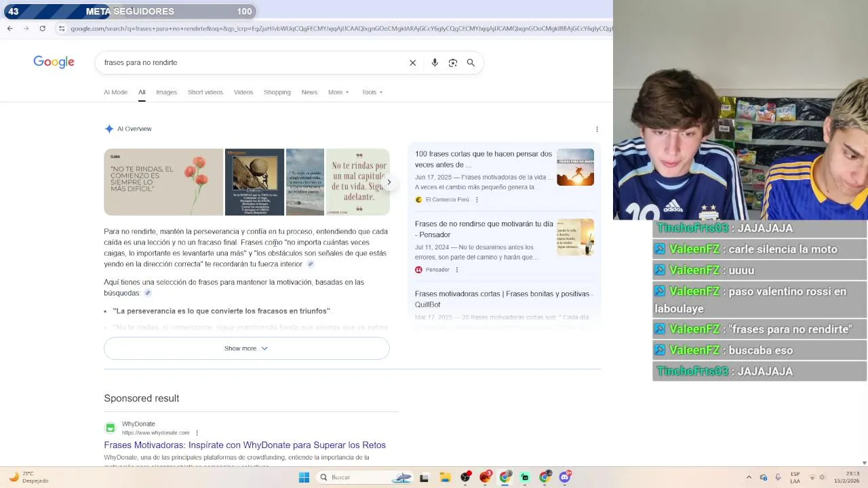Click the Sisyphus boulder image thumbnail
Image resolution: width=868 pixels, height=488 pixels.
click(x=254, y=182)
